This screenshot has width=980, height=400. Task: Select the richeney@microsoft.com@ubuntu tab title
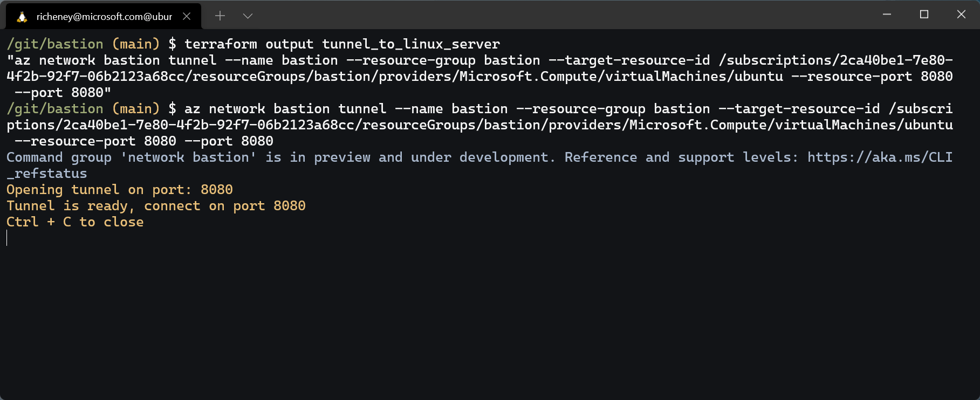pos(104,17)
